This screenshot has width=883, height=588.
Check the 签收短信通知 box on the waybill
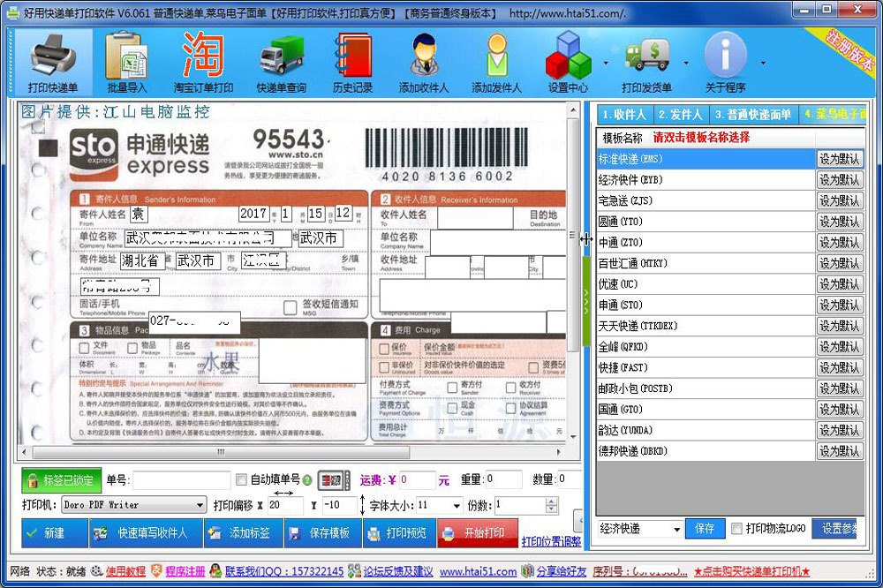290,307
